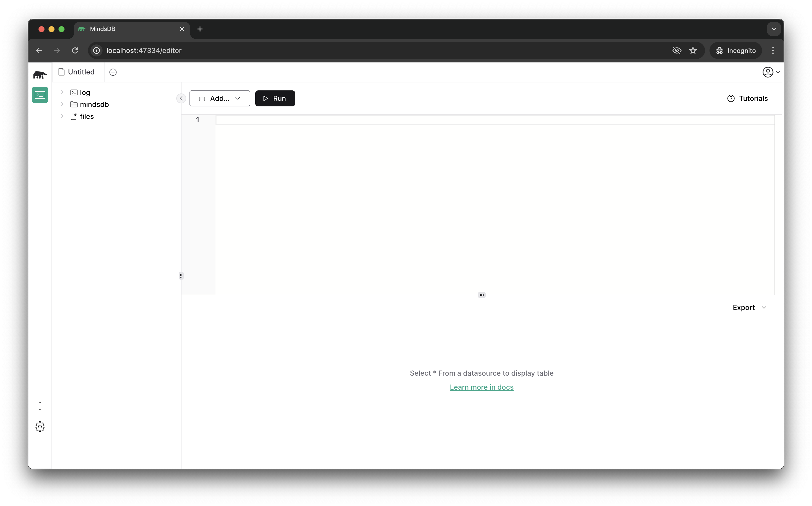The image size is (812, 506).
Task: Open the Incognito mode indicator
Action: click(735, 50)
